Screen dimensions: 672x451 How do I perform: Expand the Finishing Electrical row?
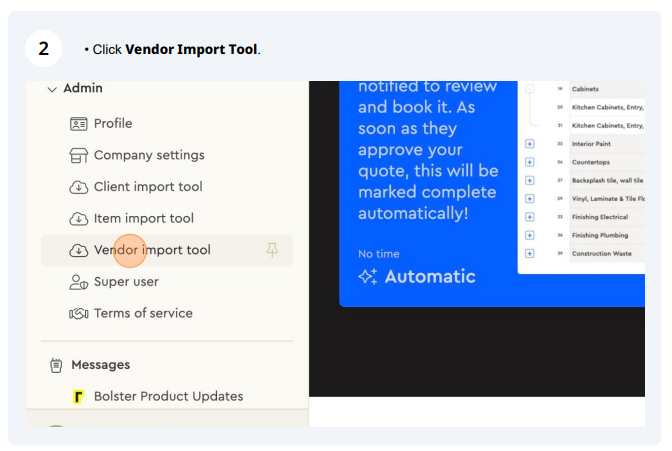tap(530, 217)
